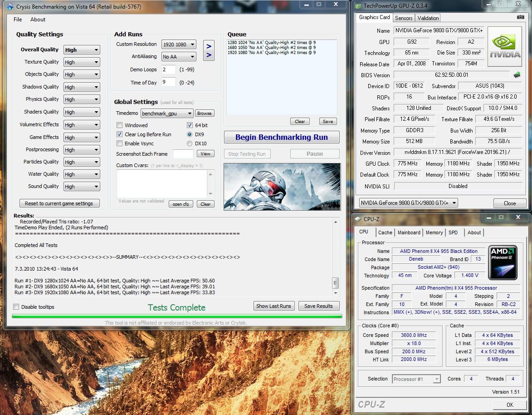Click Begin Benchmarking Run
This screenshot has height=415, width=532.
click(282, 137)
